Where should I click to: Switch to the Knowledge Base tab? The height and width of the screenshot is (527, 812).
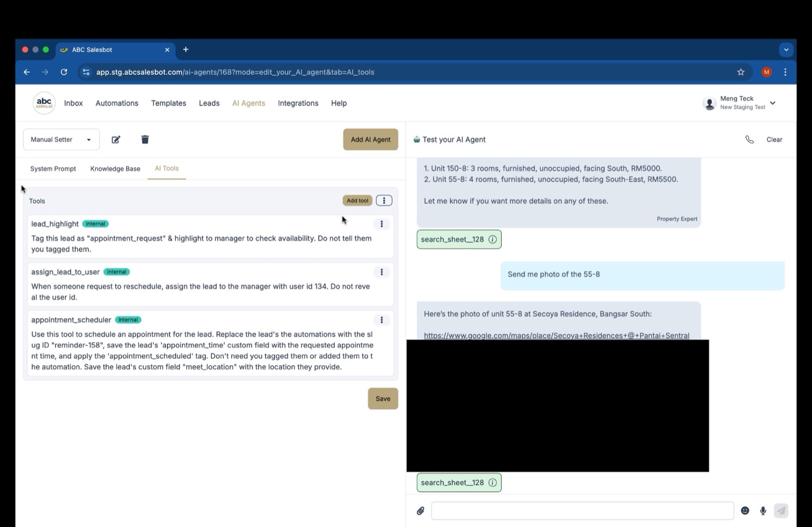(115, 169)
